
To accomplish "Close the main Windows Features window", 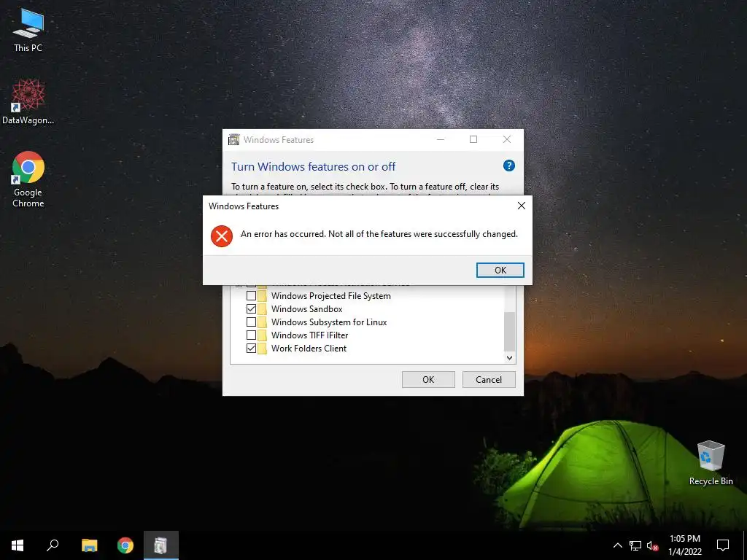I will pyautogui.click(x=507, y=139).
